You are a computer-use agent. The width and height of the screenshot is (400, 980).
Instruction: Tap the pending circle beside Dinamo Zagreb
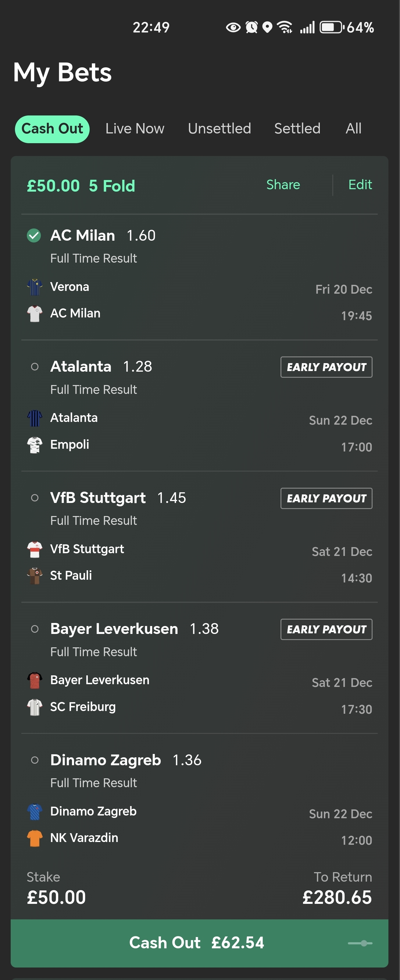pos(35,760)
